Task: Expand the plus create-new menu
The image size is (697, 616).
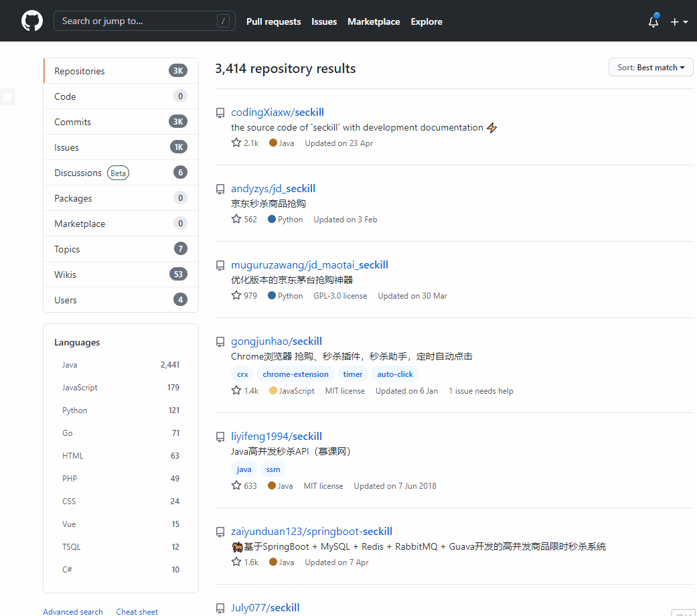Action: (678, 21)
